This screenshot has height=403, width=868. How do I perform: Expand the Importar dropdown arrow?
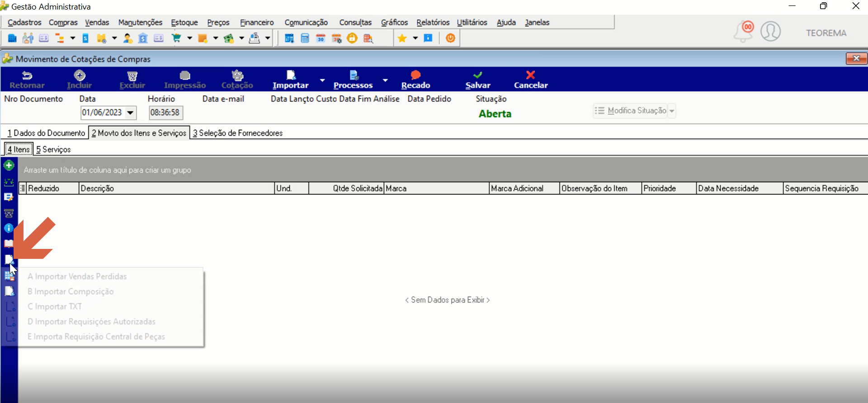[322, 80]
